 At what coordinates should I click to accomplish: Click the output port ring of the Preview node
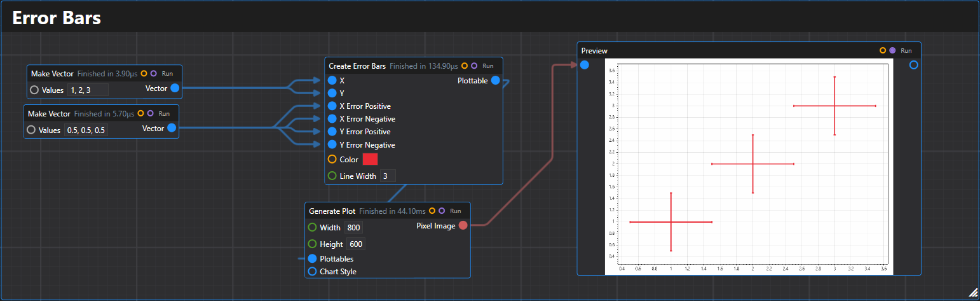click(x=914, y=65)
